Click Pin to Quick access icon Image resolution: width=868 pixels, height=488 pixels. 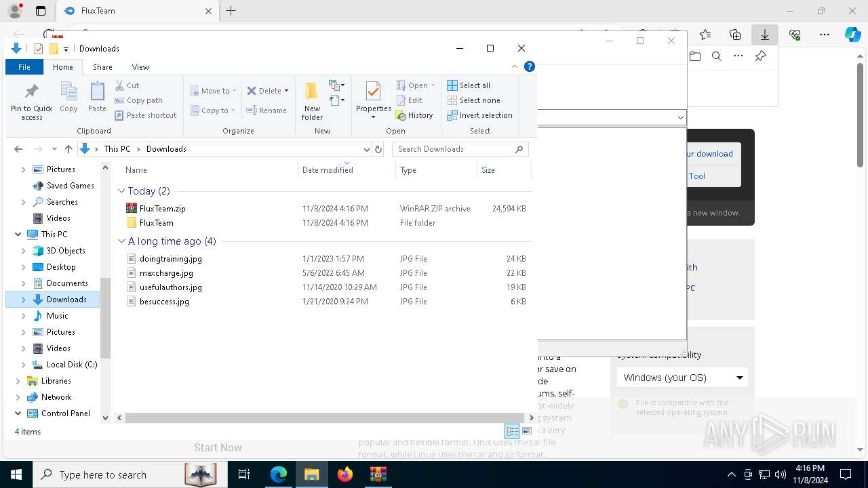tap(31, 102)
